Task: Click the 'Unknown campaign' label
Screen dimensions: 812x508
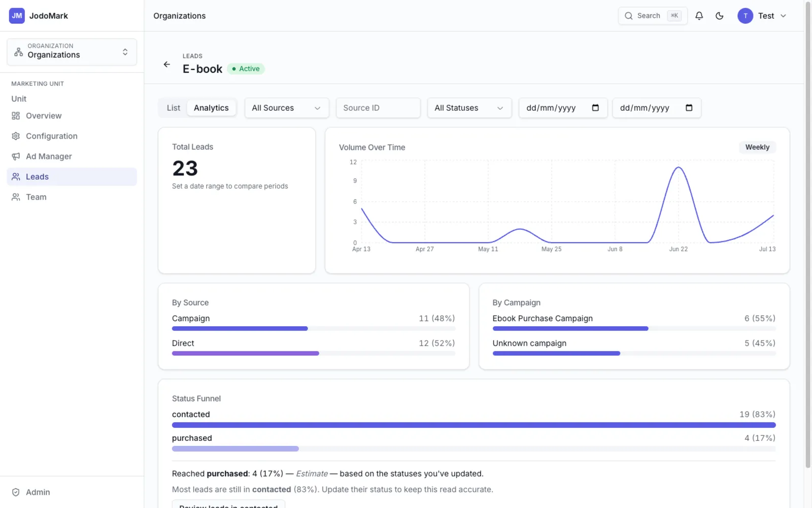Action: pos(529,343)
